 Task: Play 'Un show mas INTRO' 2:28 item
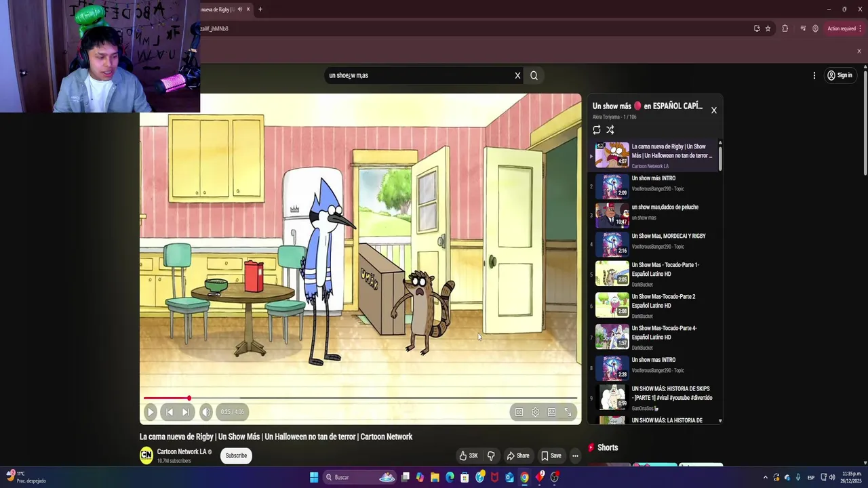point(654,367)
